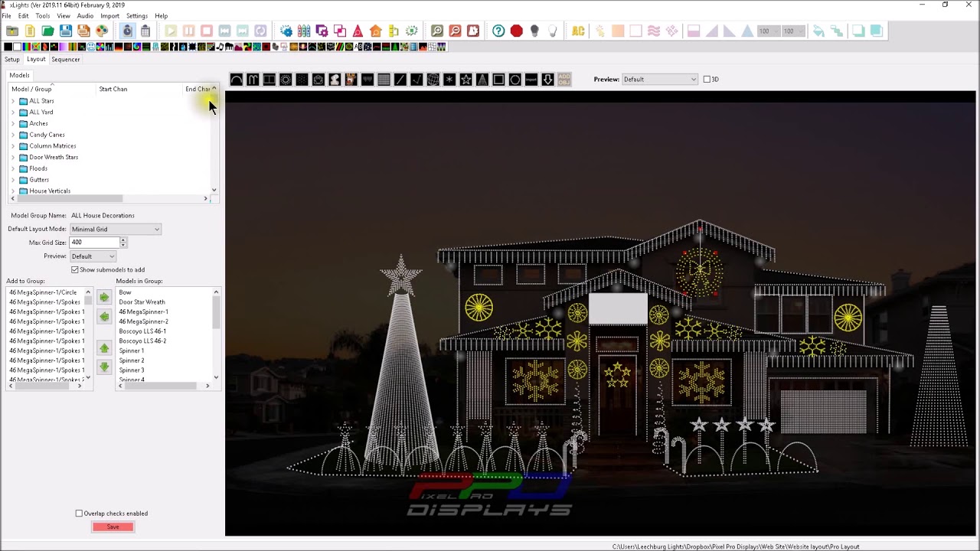This screenshot has height=551, width=980.
Task: Open a sequence with the green folder icon
Action: (47, 31)
